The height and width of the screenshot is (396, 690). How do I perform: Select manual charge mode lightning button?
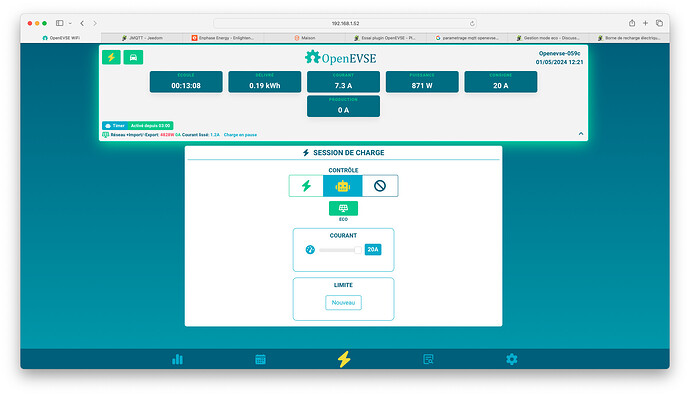306,186
